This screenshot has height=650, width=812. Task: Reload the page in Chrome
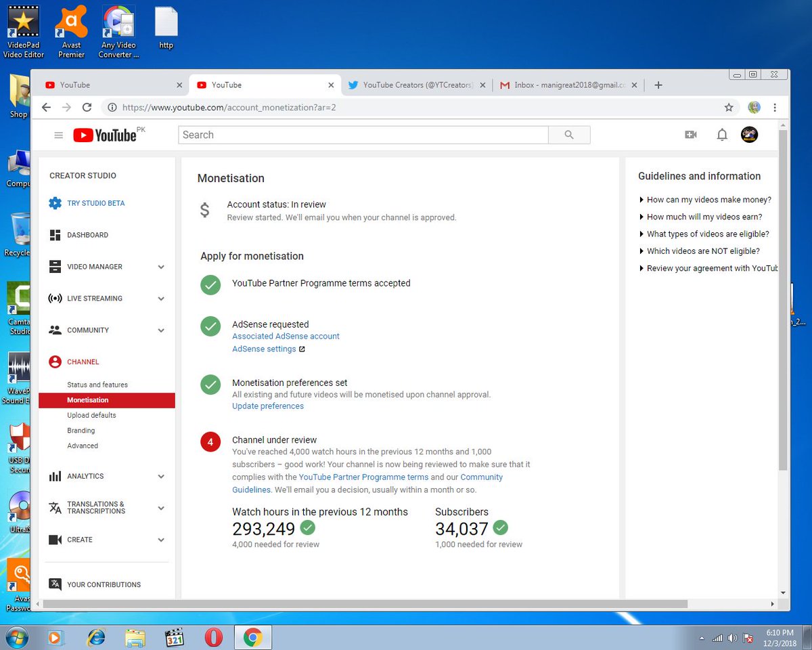point(87,107)
